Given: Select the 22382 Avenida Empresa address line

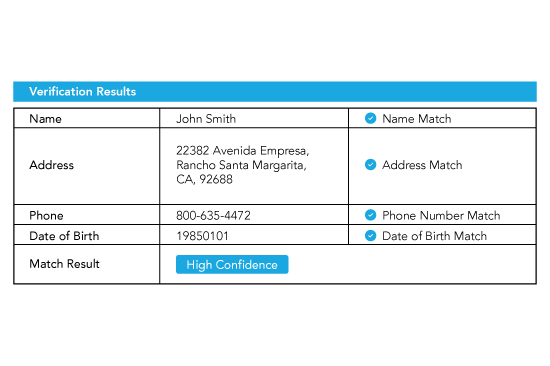Looking at the screenshot, I should pos(242,151).
